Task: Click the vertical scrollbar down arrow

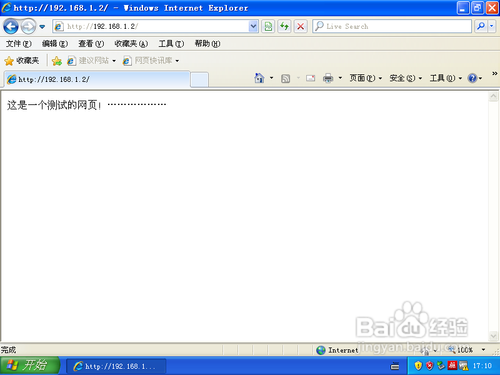Action: 493,336
